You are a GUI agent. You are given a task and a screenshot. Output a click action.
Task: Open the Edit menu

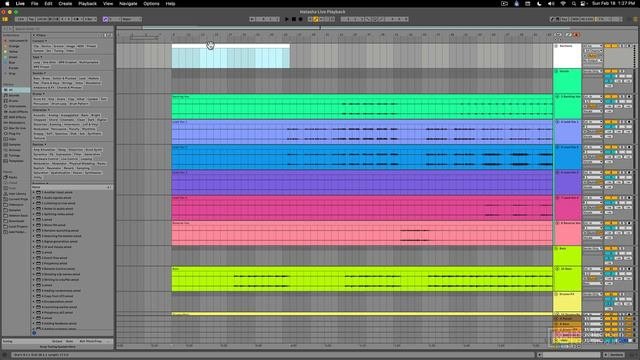click(x=48, y=4)
